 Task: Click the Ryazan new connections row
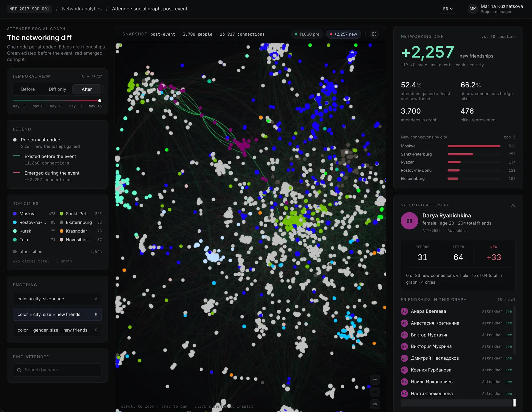point(458,162)
